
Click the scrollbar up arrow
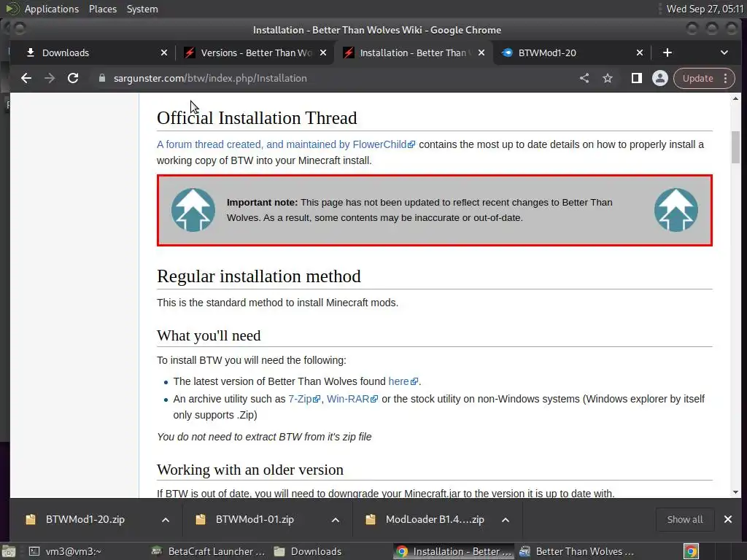[735, 98]
